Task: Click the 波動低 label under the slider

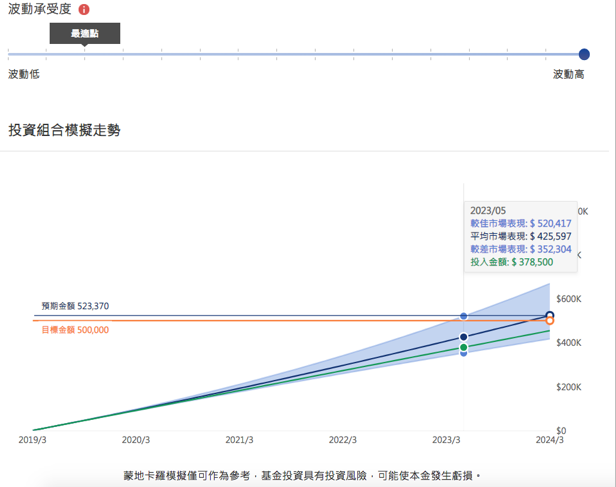Action: click(24, 74)
